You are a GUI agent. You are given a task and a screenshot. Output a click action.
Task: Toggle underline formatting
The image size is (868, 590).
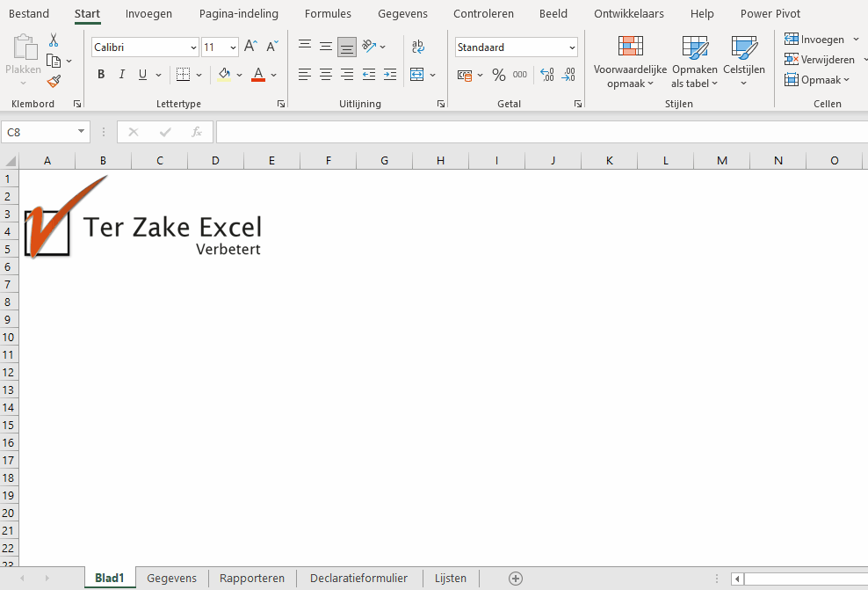[x=143, y=74]
